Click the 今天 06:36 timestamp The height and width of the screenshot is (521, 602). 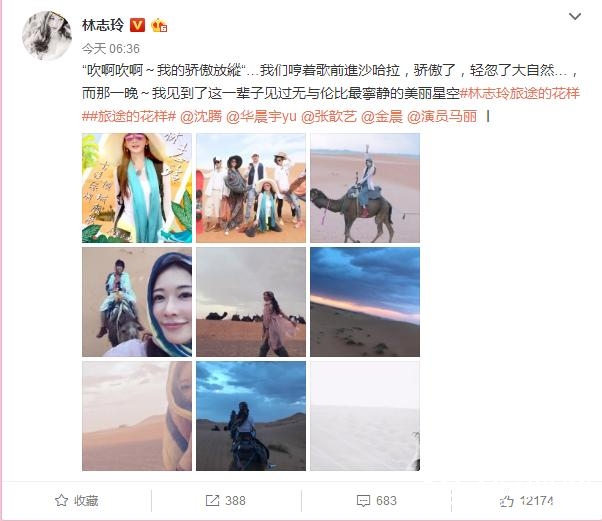(x=111, y=48)
